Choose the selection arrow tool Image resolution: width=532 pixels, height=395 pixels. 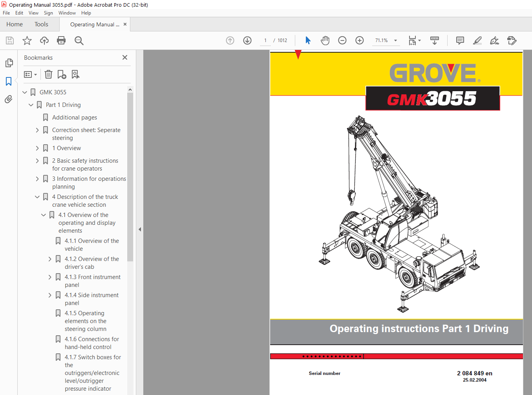(308, 40)
